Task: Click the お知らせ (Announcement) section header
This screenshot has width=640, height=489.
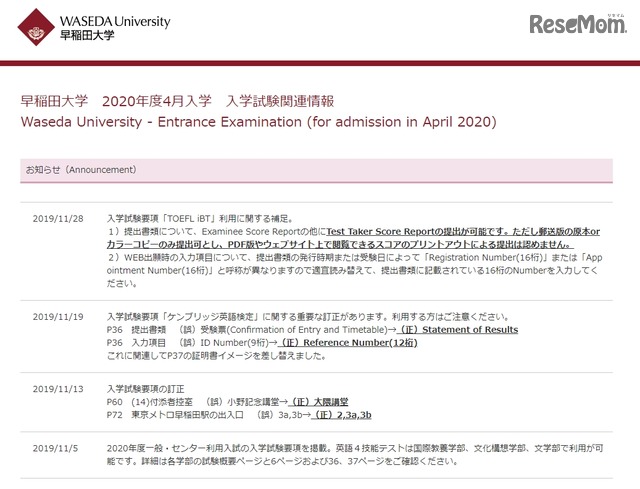Action: [x=80, y=170]
